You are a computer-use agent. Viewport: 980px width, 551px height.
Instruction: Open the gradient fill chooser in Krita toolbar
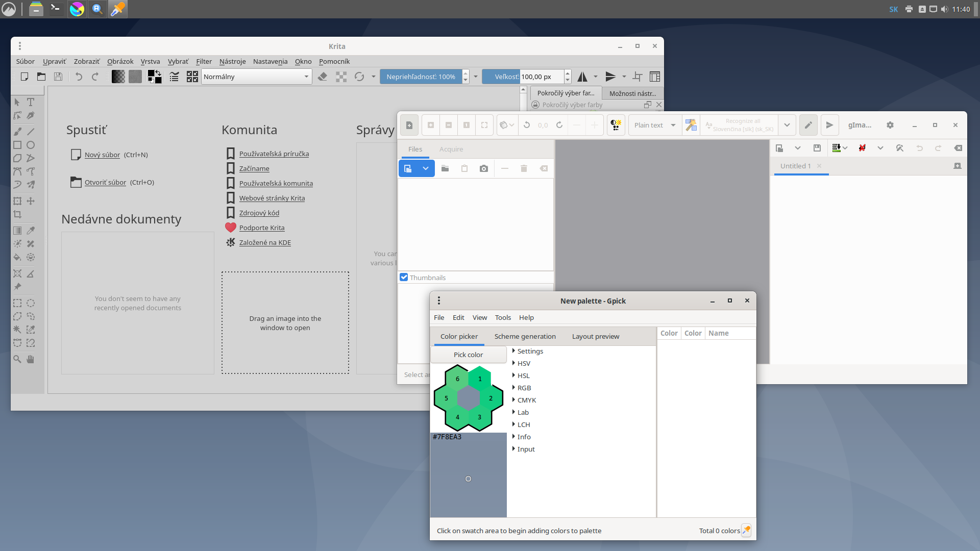(x=118, y=77)
